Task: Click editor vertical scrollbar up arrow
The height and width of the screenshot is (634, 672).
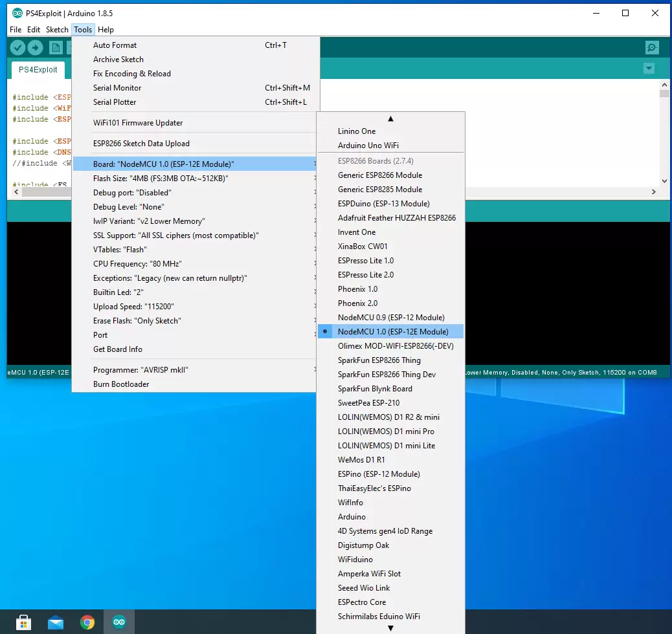Action: point(664,85)
